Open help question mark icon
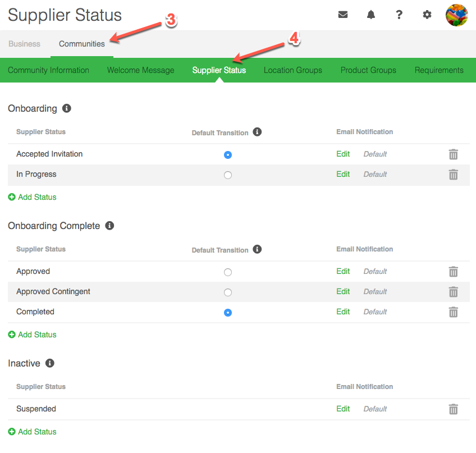The image size is (476, 453). coord(399,15)
